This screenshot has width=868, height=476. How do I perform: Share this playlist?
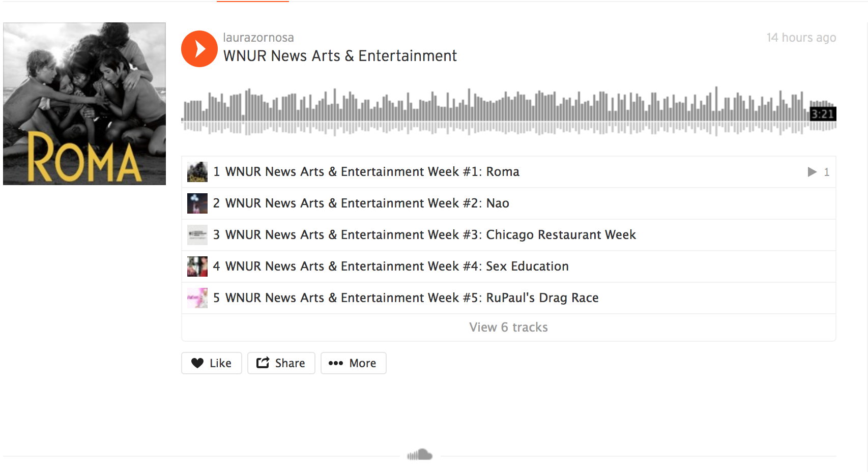pyautogui.click(x=281, y=363)
